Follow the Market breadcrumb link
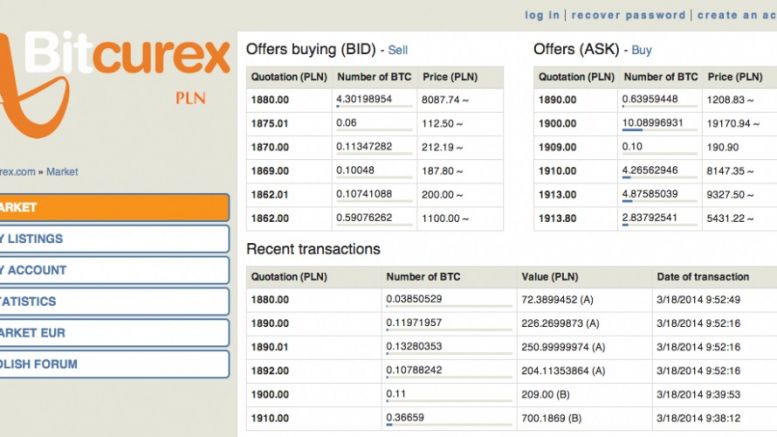 (x=62, y=172)
